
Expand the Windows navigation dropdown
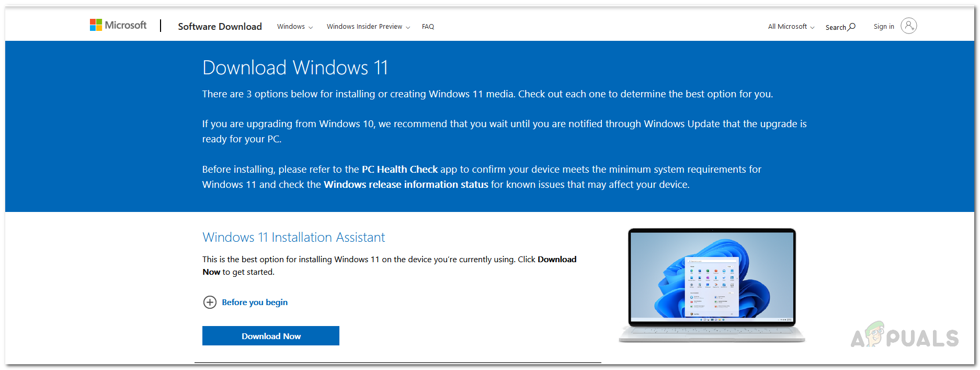[295, 27]
